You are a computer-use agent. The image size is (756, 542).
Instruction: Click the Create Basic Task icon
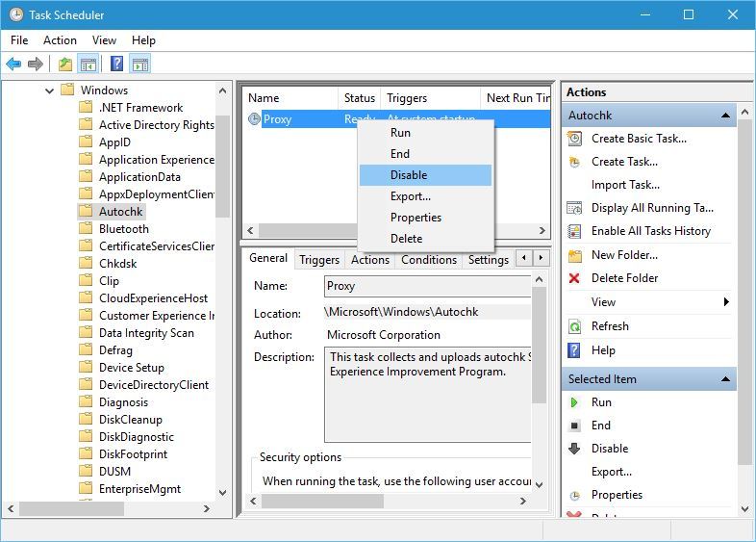574,139
